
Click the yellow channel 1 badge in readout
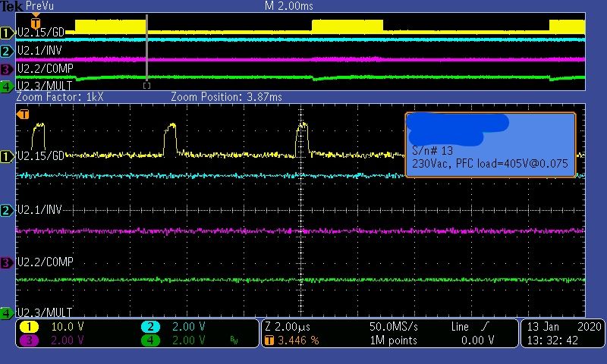29,327
